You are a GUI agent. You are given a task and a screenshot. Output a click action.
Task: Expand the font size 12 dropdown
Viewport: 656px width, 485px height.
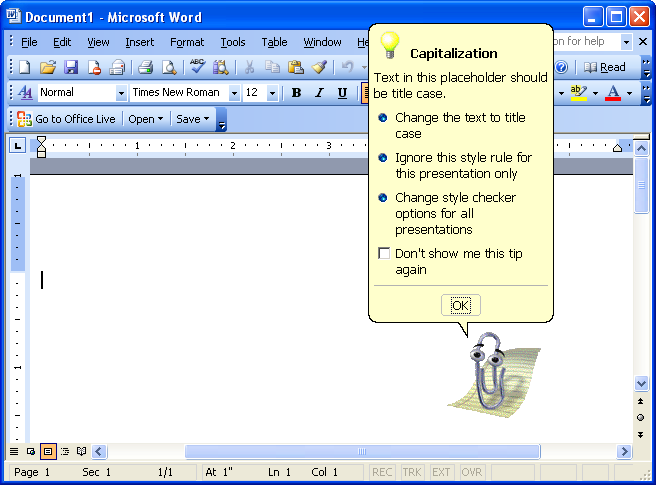point(272,93)
